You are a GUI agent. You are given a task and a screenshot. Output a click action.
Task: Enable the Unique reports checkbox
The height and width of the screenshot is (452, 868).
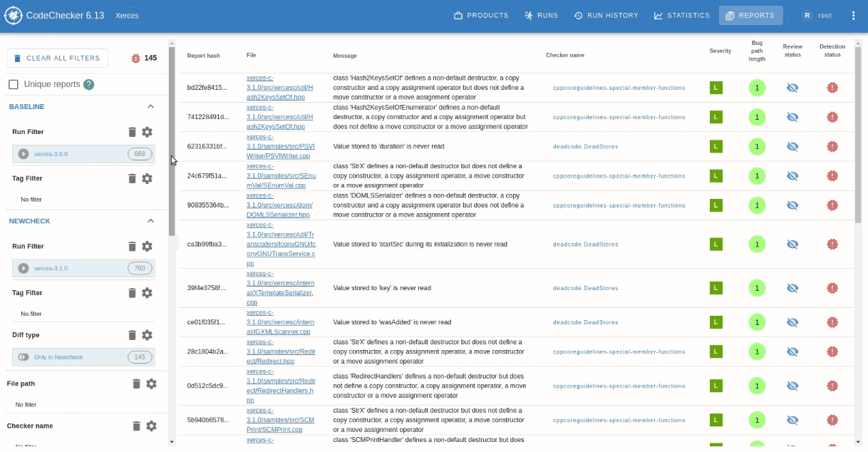12,83
